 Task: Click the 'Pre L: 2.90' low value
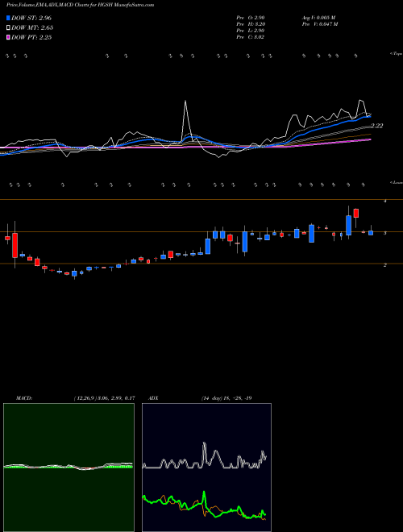(x=251, y=31)
